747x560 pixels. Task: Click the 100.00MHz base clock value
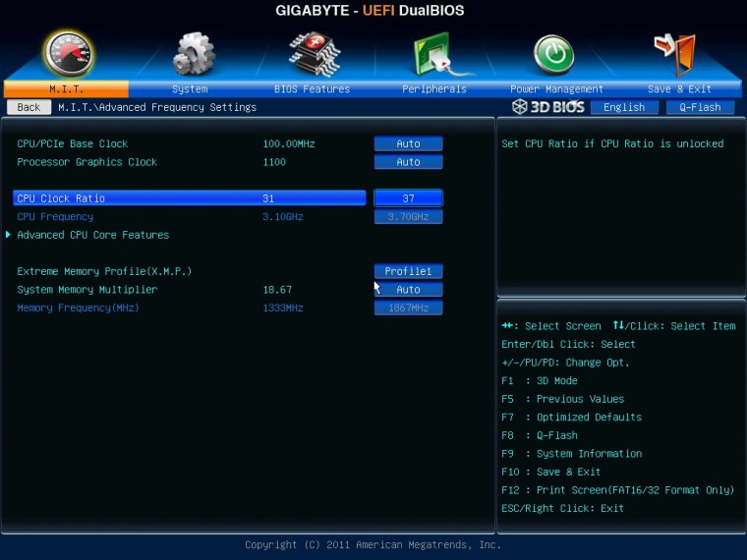click(x=289, y=143)
